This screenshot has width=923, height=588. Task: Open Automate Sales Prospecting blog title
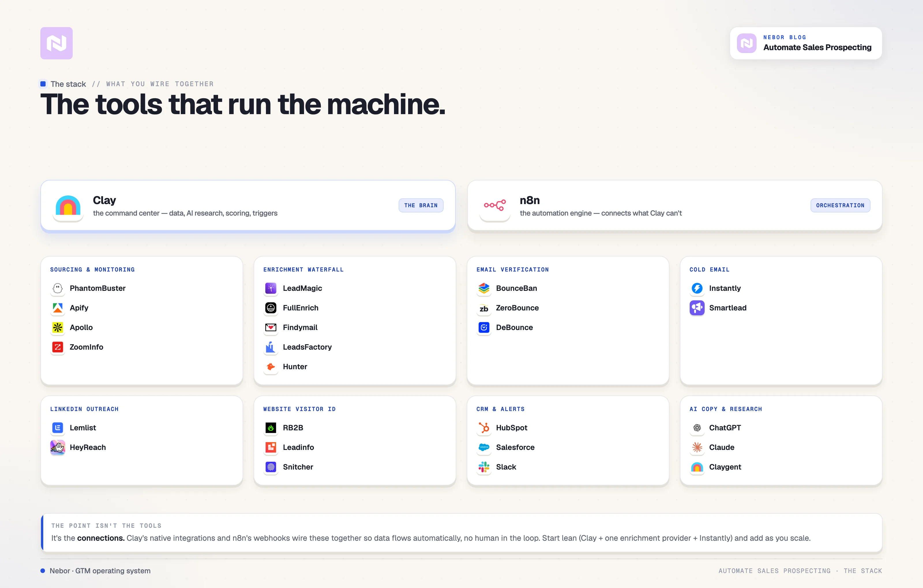tap(817, 48)
